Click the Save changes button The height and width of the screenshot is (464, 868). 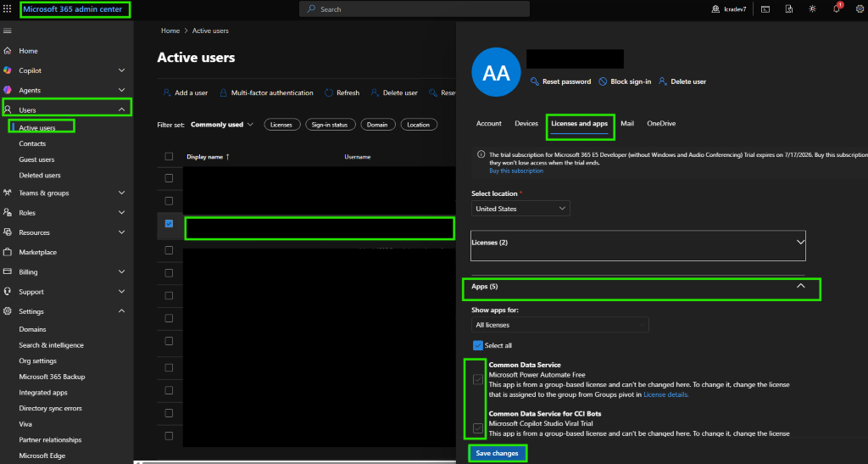[497, 453]
